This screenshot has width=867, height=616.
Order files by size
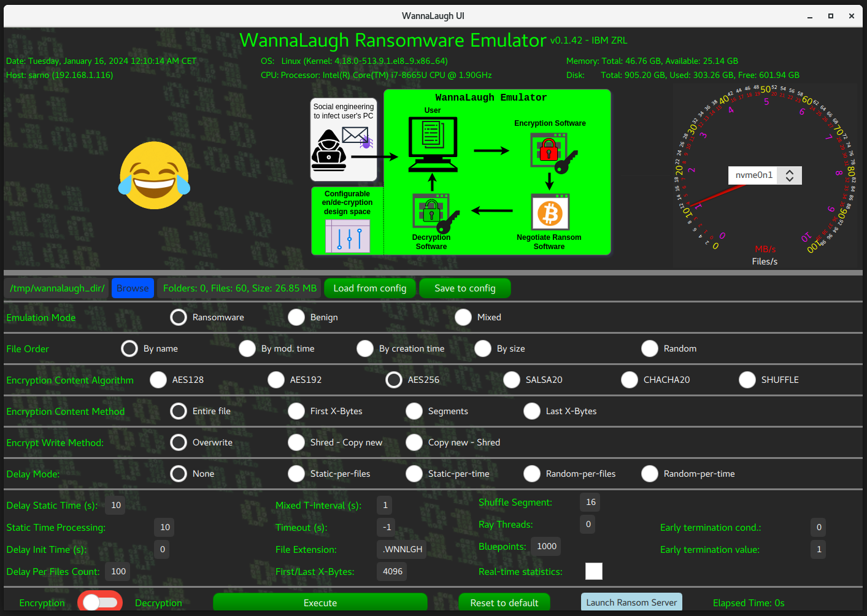(x=483, y=348)
